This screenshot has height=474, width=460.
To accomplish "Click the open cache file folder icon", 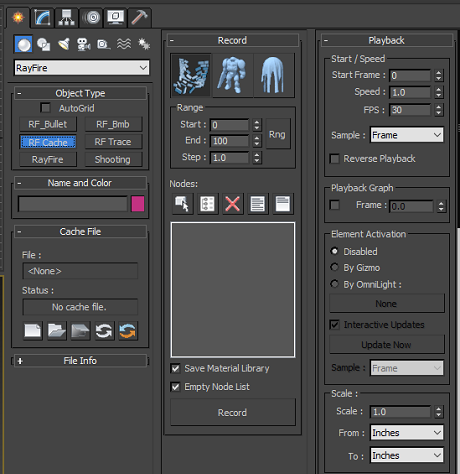I will [56, 331].
